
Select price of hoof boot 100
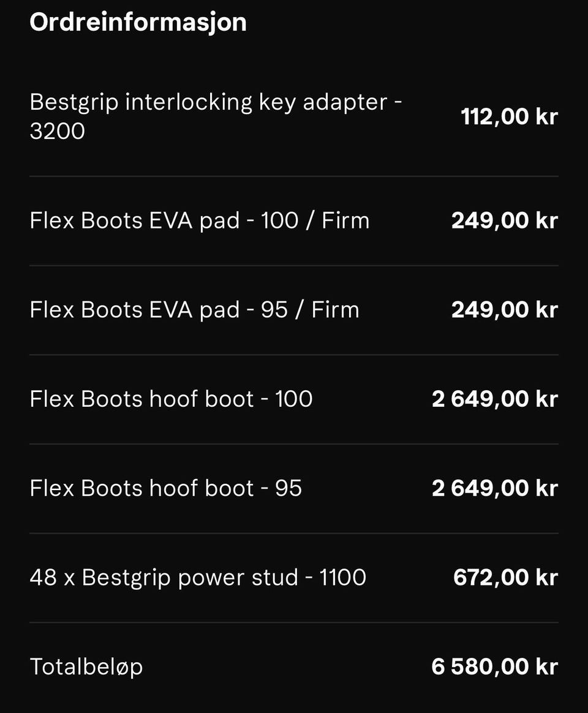click(495, 399)
